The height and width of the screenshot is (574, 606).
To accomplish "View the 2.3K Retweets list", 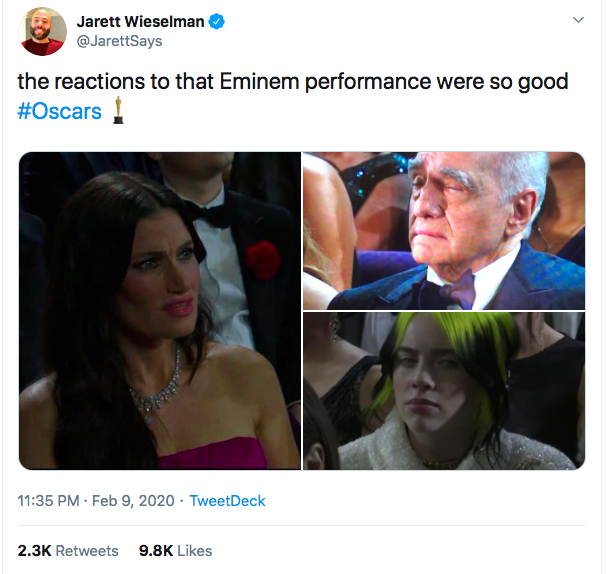I will click(68, 550).
